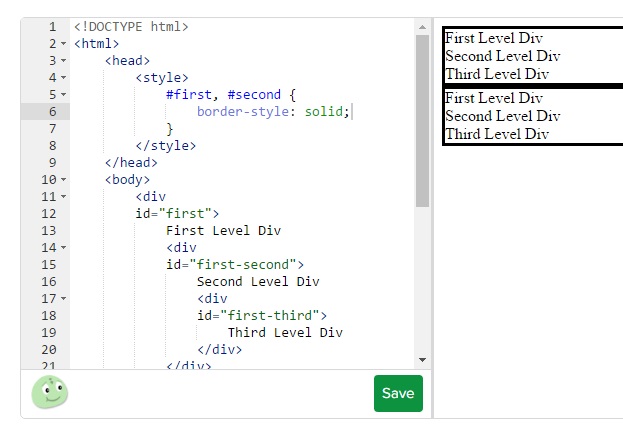The height and width of the screenshot is (441, 623).
Task: Click the green Save button
Action: click(x=398, y=393)
